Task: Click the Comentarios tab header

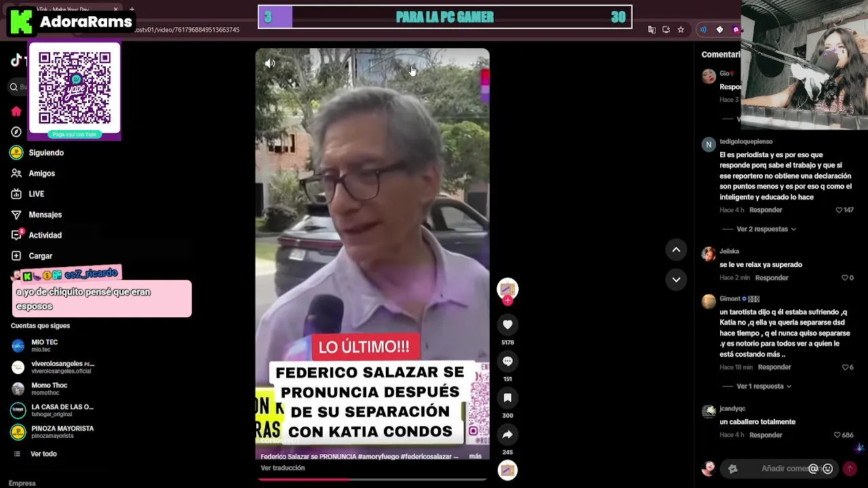Action: point(721,54)
